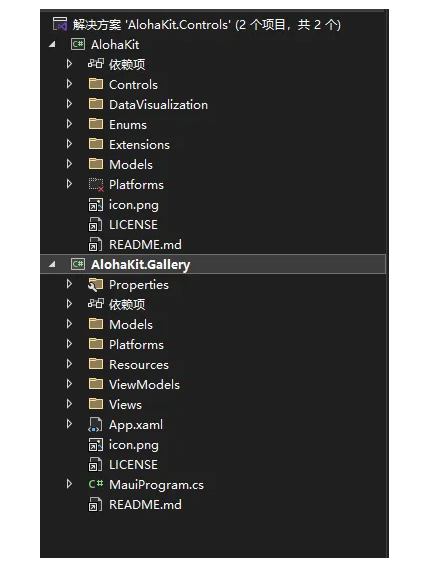Click the App.xaml file icon
425x569 pixels.
(x=95, y=425)
